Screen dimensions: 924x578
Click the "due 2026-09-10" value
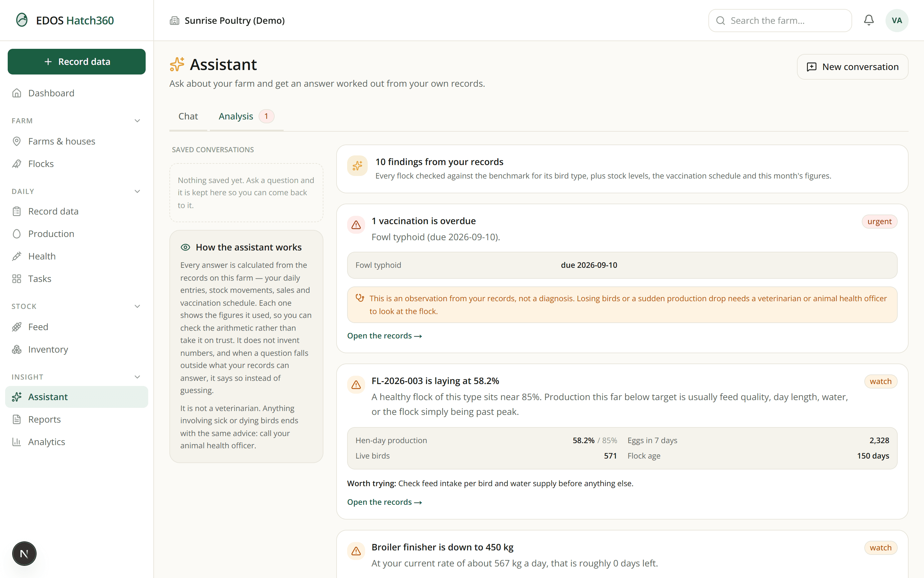tap(589, 265)
